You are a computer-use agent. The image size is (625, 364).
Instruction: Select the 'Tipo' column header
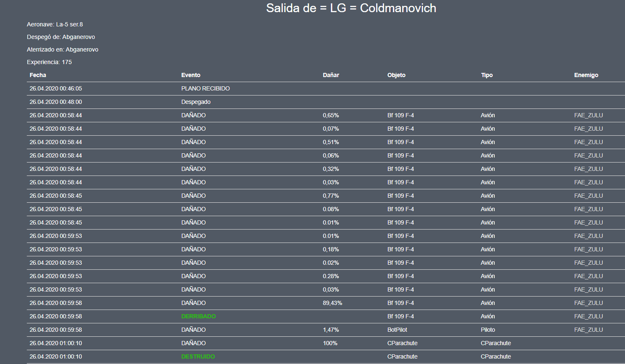click(487, 75)
